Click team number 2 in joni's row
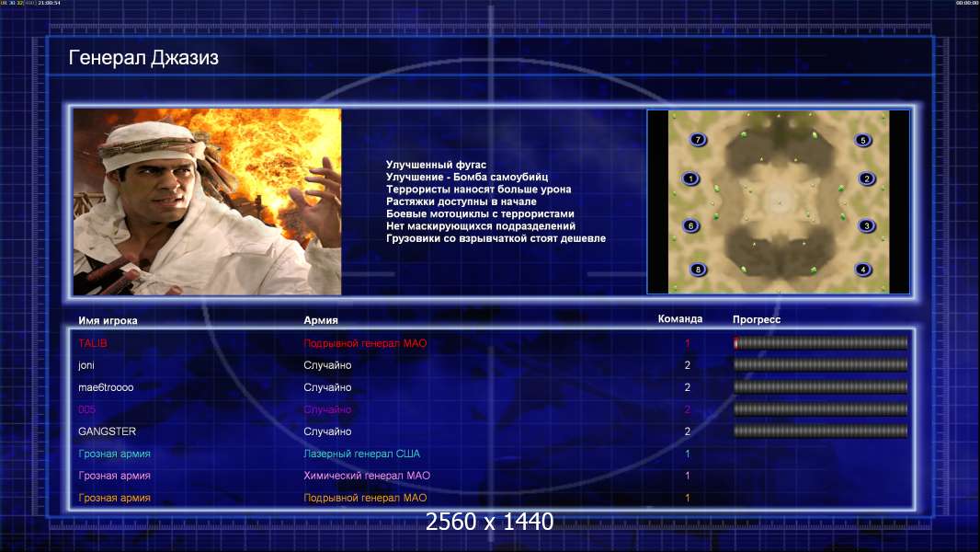The width and height of the screenshot is (980, 552). tap(688, 365)
